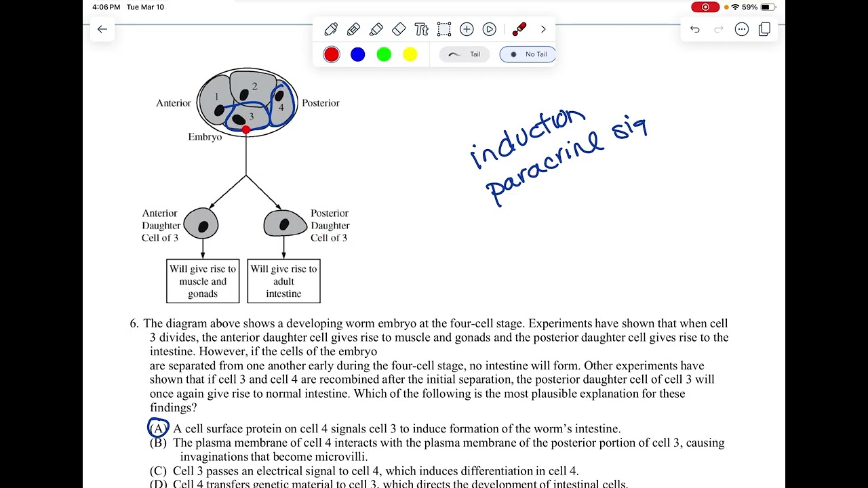Click the 'Anterior Daughter Cell of 3' label
Viewport: 868px width, 488px height.
161,225
